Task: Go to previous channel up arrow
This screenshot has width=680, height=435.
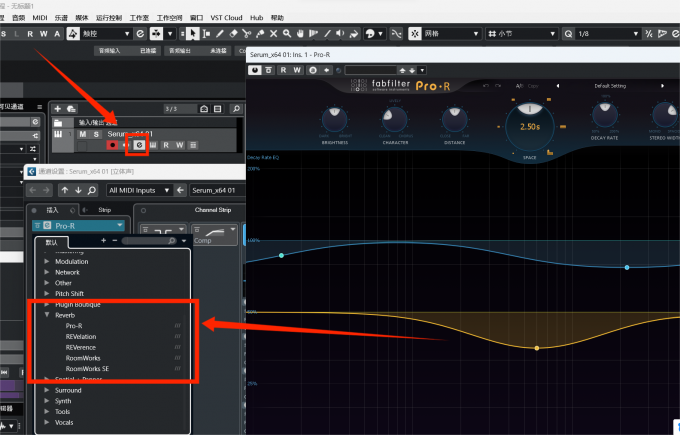Action: pyautogui.click(x=65, y=190)
